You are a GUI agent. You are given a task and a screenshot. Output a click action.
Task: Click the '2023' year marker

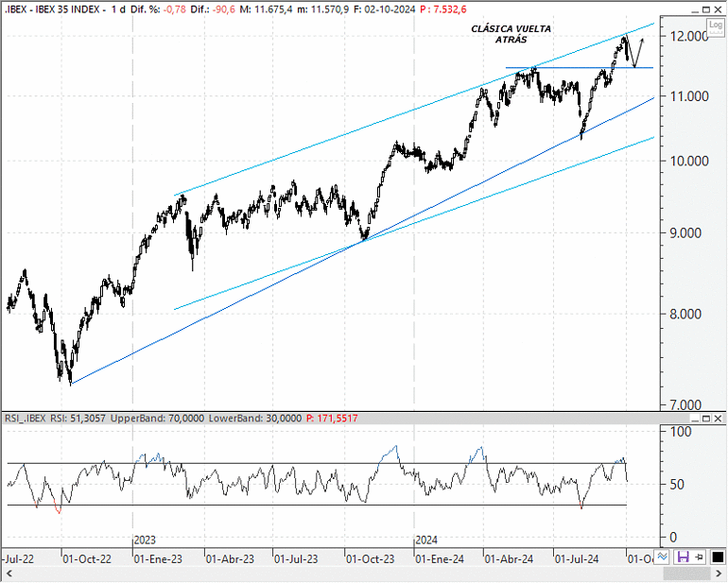[x=145, y=540]
